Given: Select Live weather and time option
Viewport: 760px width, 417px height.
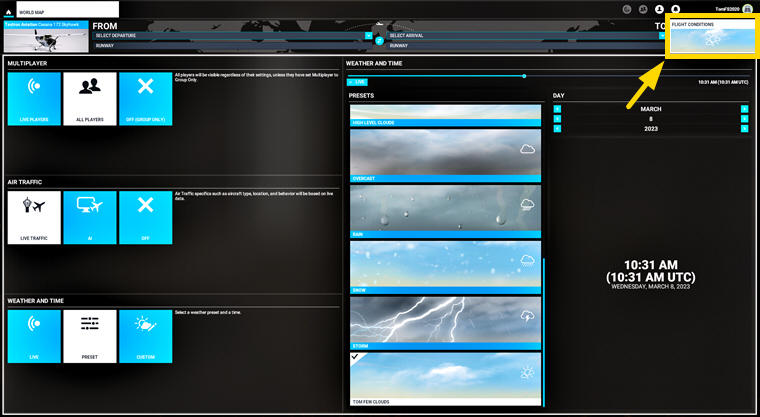Looking at the screenshot, I should coord(34,336).
